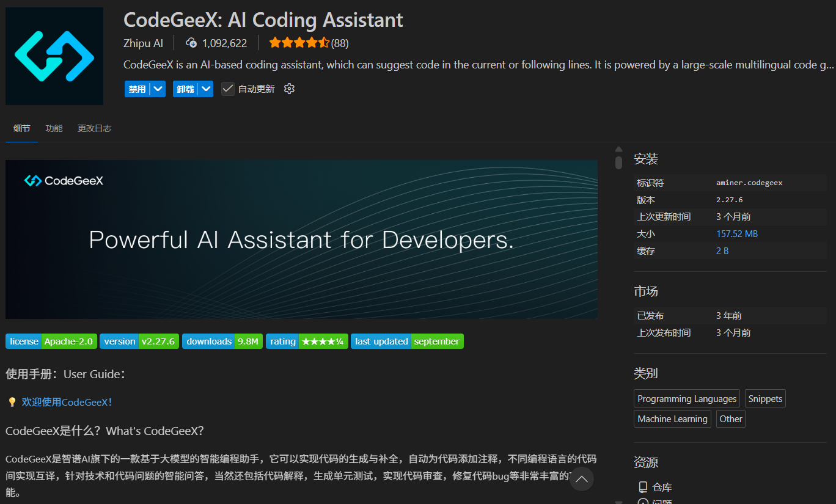Open the 欢迎使用CodeGeeX! link
The height and width of the screenshot is (504, 836).
click(x=67, y=402)
